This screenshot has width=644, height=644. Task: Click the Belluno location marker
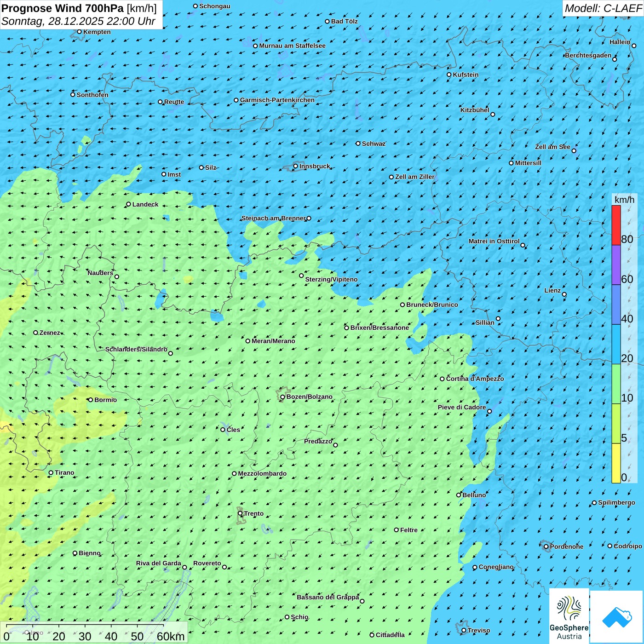(x=459, y=495)
